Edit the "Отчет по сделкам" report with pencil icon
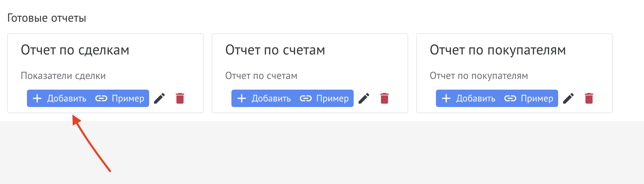This screenshot has width=644, height=184. (159, 98)
